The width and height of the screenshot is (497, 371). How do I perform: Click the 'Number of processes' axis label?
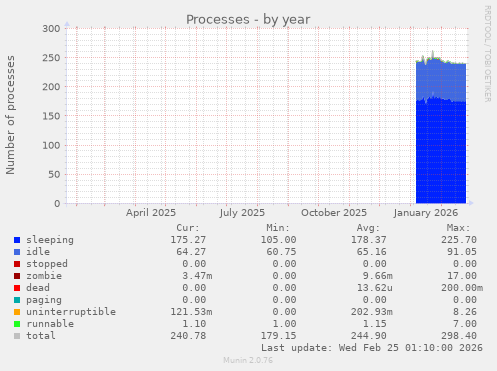(x=11, y=115)
